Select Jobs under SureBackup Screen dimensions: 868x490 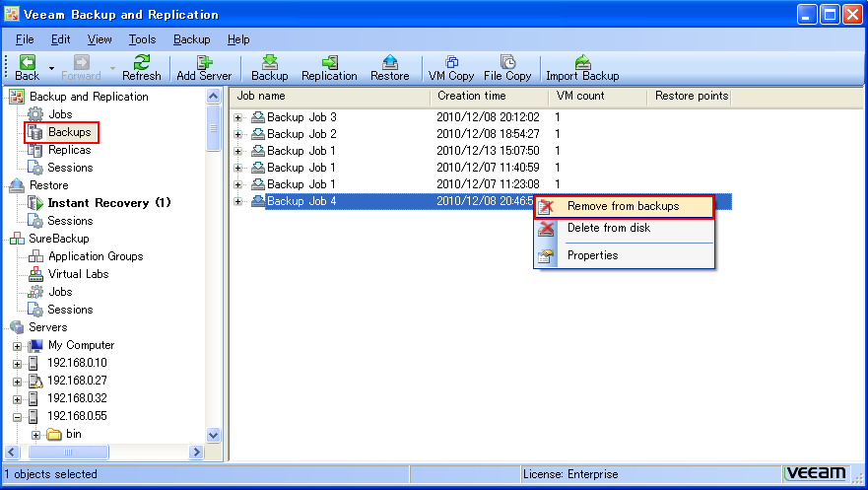point(60,291)
